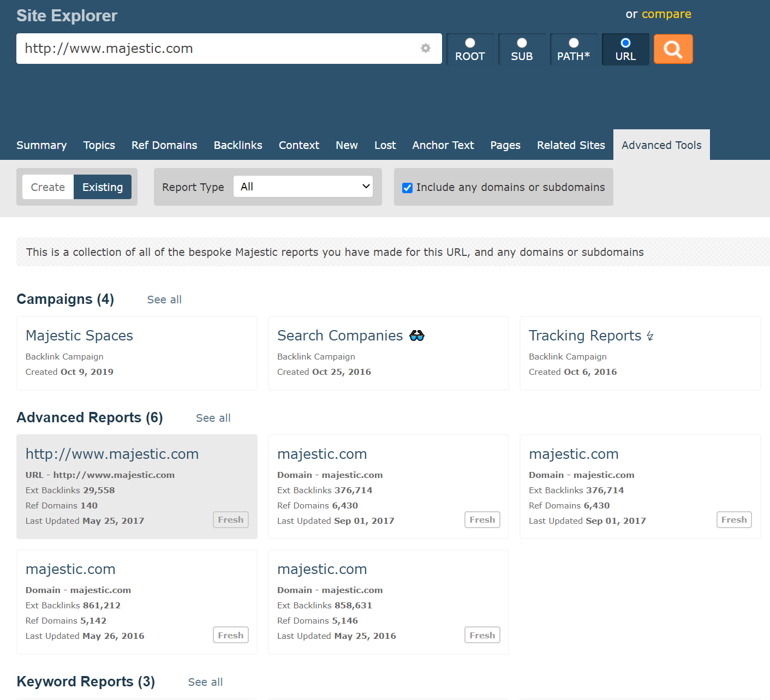The height and width of the screenshot is (700, 770).
Task: Click Fresh badge on May 26, 2016 report
Action: click(231, 635)
